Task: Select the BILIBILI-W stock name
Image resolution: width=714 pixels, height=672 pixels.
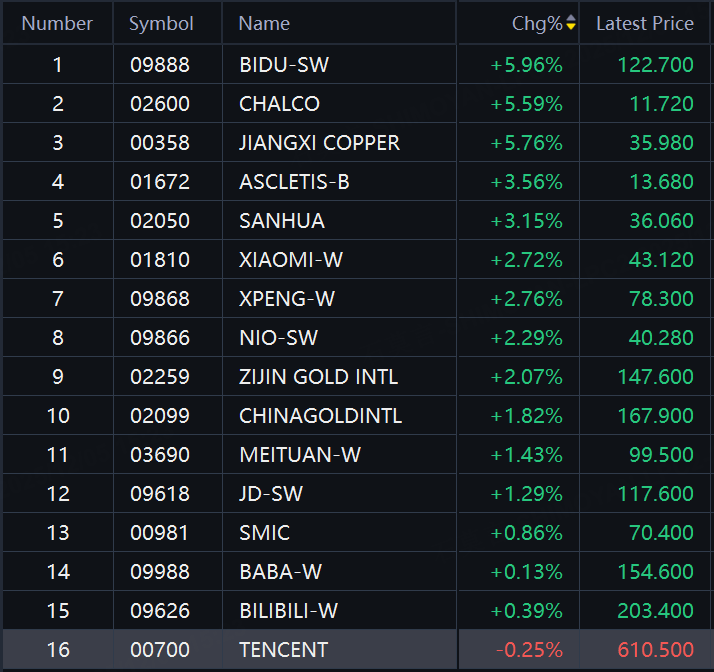Action: [x=289, y=611]
